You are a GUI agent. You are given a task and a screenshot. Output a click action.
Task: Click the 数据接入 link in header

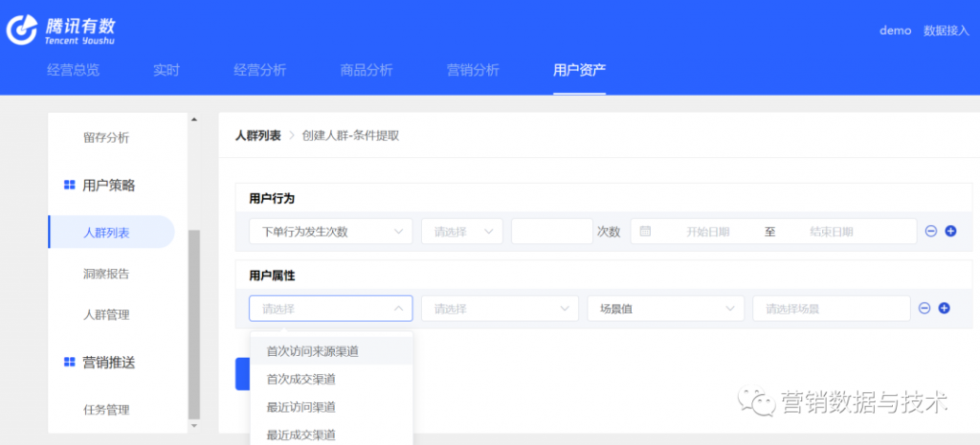point(946,31)
